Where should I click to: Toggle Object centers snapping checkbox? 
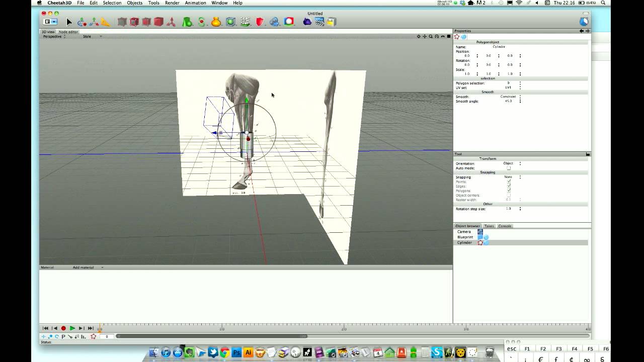[509, 195]
